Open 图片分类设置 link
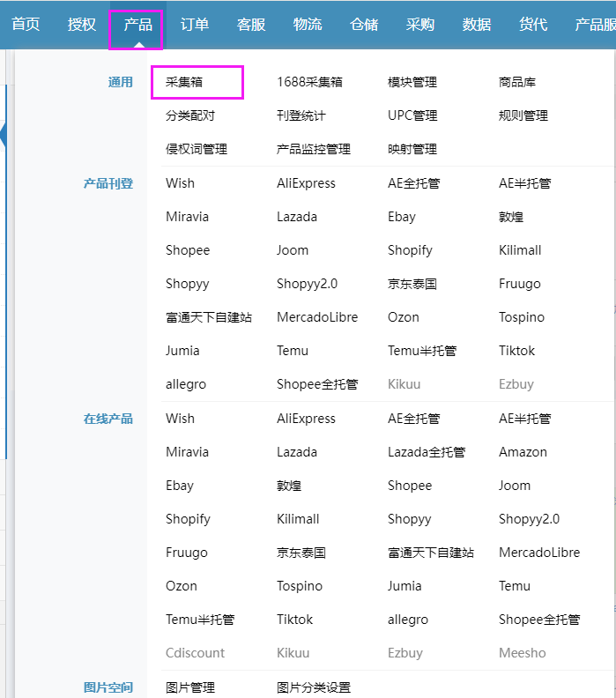616x698 pixels. click(x=314, y=687)
